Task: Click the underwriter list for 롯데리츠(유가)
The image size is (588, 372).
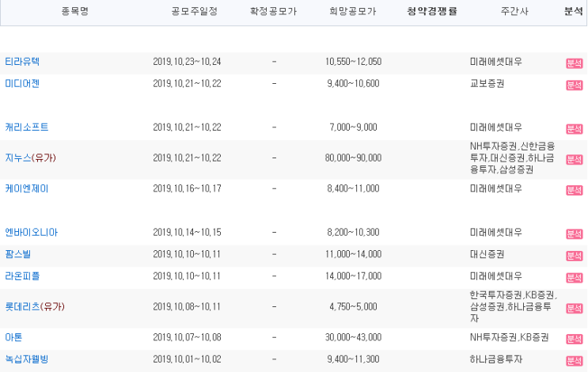Action: 514,307
